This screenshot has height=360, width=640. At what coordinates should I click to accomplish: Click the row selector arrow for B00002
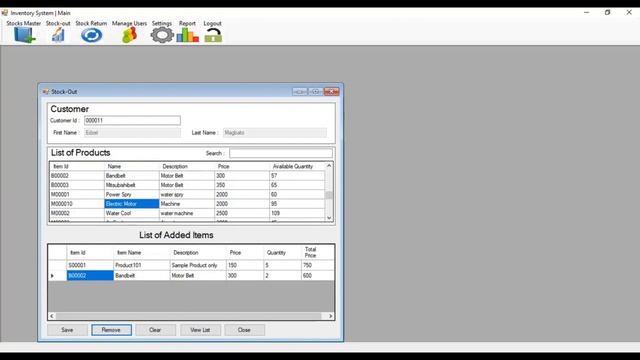point(57,276)
